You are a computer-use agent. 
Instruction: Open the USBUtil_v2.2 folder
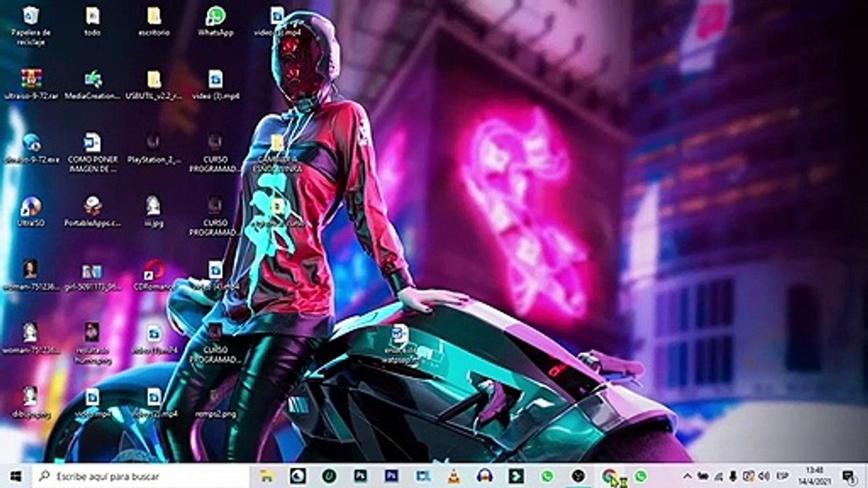click(154, 85)
